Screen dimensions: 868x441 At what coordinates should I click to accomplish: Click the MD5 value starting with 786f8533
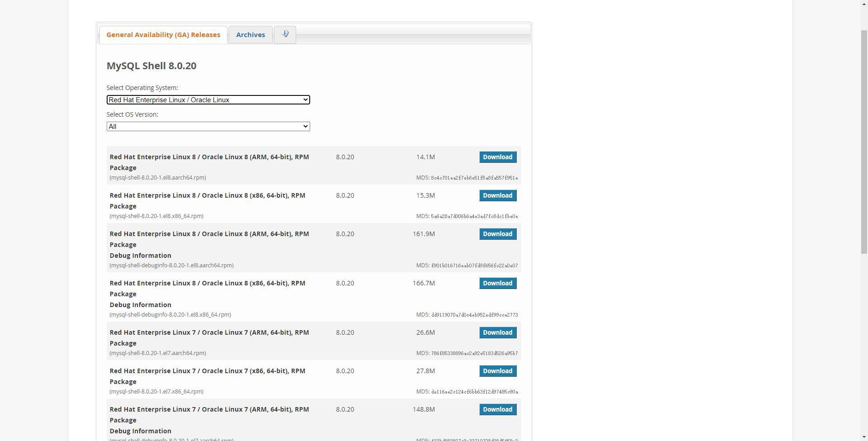(x=474, y=353)
